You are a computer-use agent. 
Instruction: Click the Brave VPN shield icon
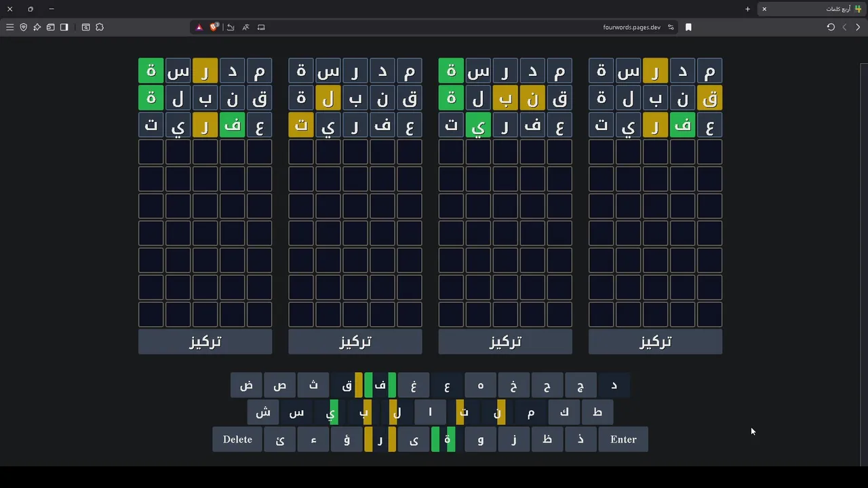(23, 27)
